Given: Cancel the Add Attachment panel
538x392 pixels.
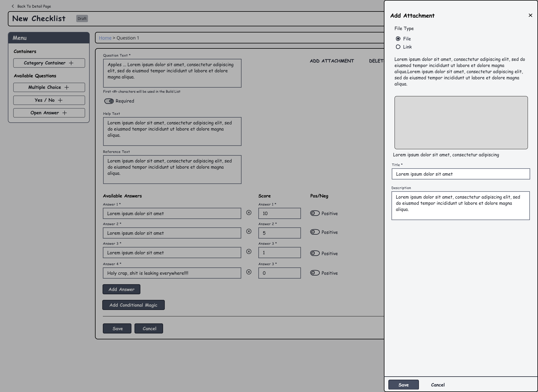Looking at the screenshot, I should pyautogui.click(x=438, y=385).
